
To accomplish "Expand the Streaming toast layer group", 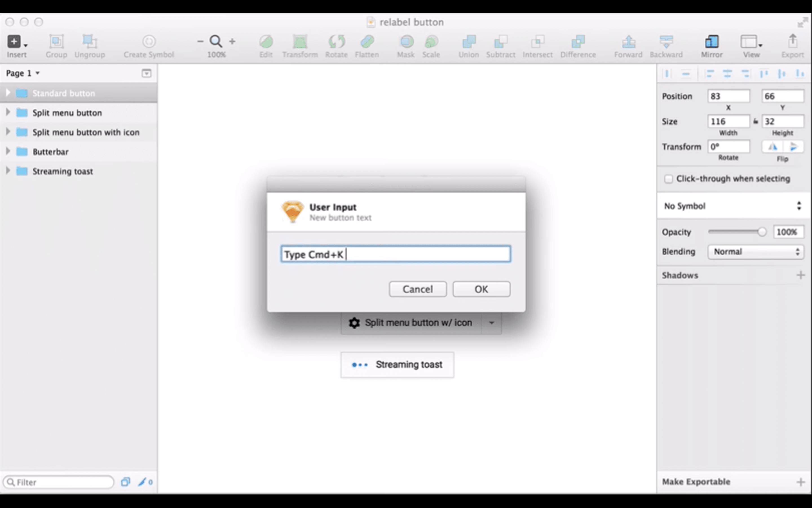I will (x=8, y=171).
